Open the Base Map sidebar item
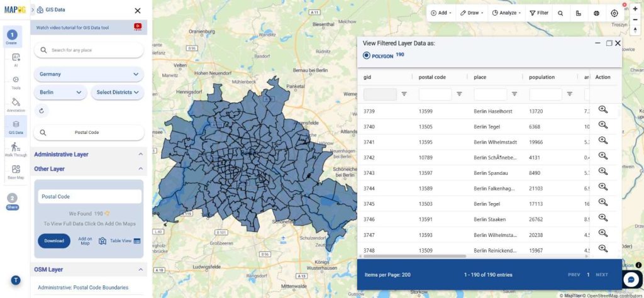The width and height of the screenshot is (644, 298). point(16,172)
